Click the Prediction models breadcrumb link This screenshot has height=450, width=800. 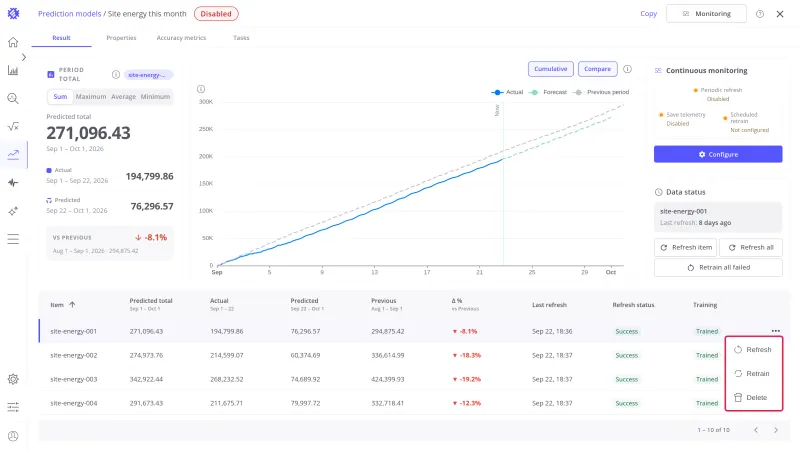(x=69, y=14)
